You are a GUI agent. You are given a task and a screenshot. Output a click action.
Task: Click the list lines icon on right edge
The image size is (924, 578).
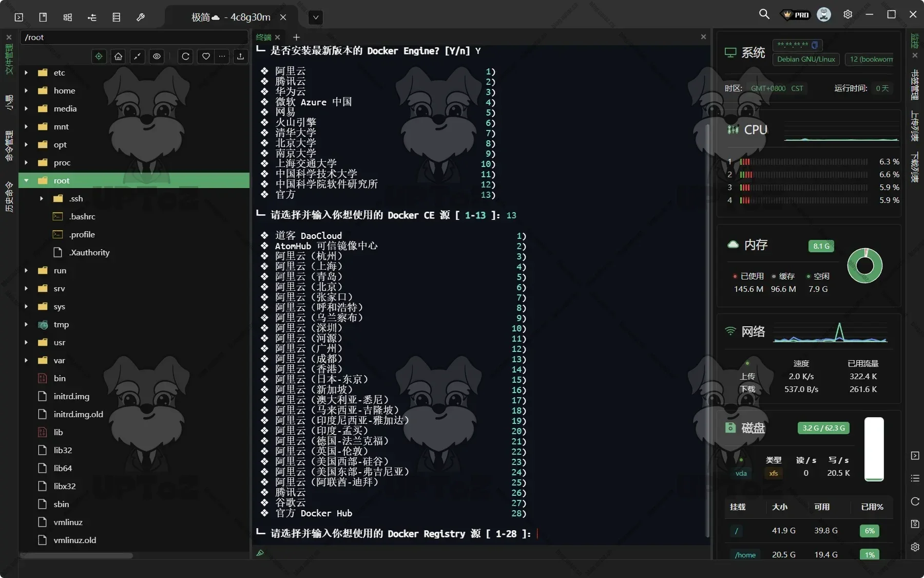[x=915, y=478]
